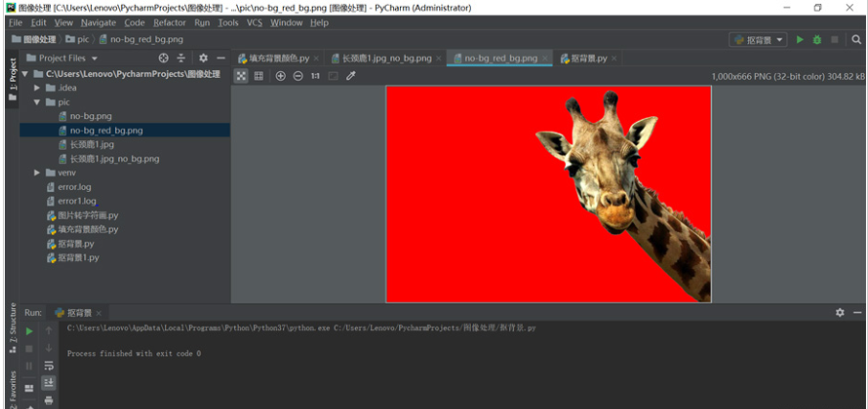Click fit zoom to window icon
Viewport: 868px width, 409px height.
tap(333, 76)
